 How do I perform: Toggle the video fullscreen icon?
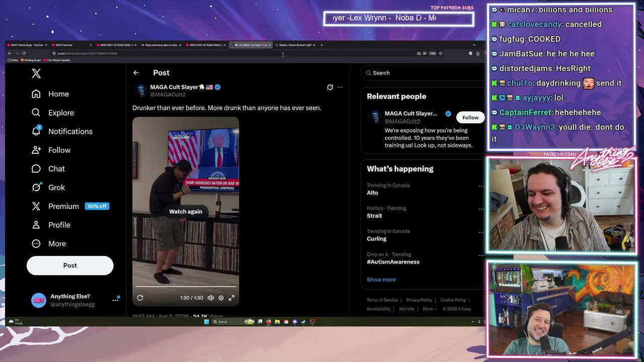click(x=231, y=298)
